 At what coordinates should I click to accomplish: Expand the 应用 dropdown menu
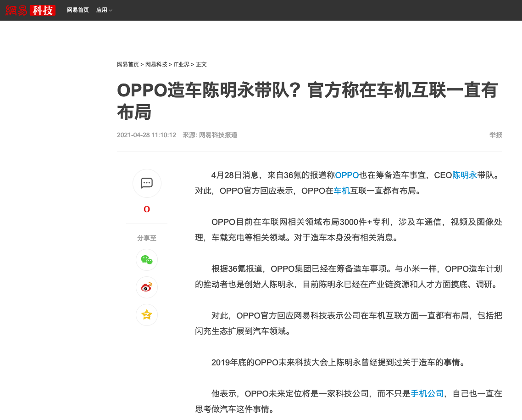click(104, 10)
